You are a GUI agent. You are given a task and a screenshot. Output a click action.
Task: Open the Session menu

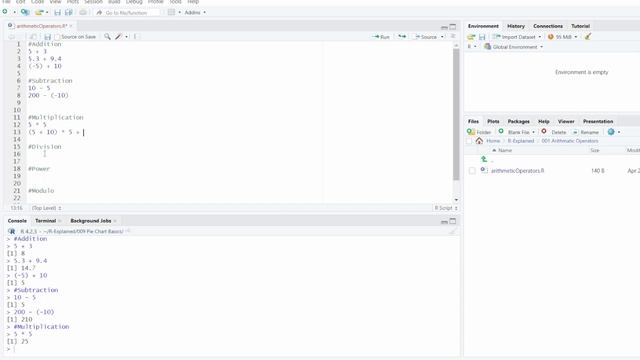[x=93, y=2]
